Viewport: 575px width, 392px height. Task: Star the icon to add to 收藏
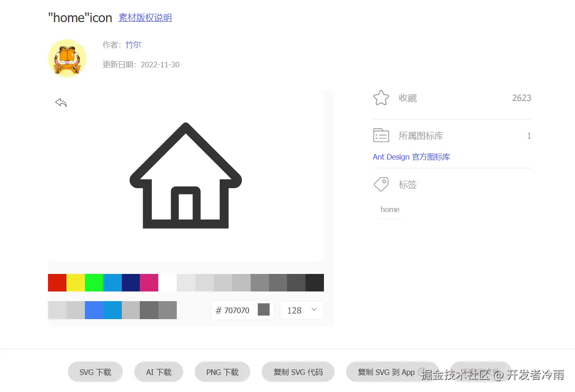coord(381,98)
